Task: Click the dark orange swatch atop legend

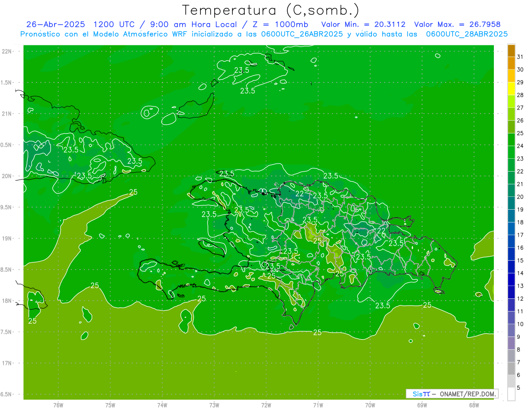Action: click(511, 51)
